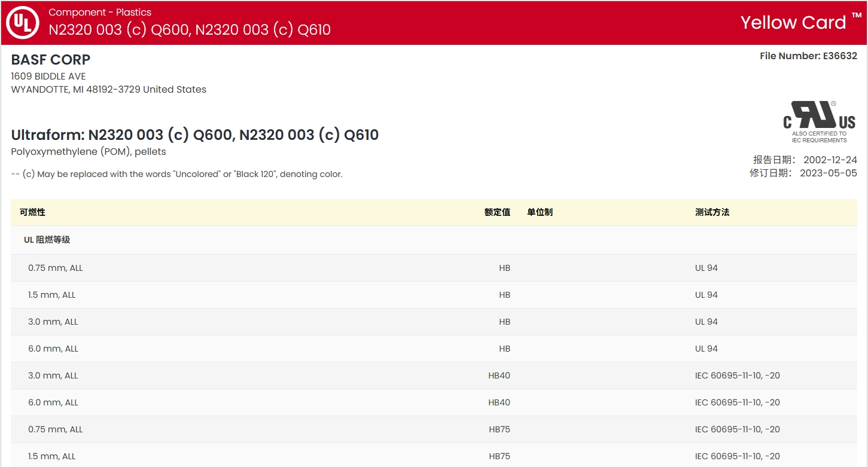Click the 6.0 mm, ALL row rated HB40
Image resolution: width=868 pixels, height=467 pixels.
pos(434,402)
